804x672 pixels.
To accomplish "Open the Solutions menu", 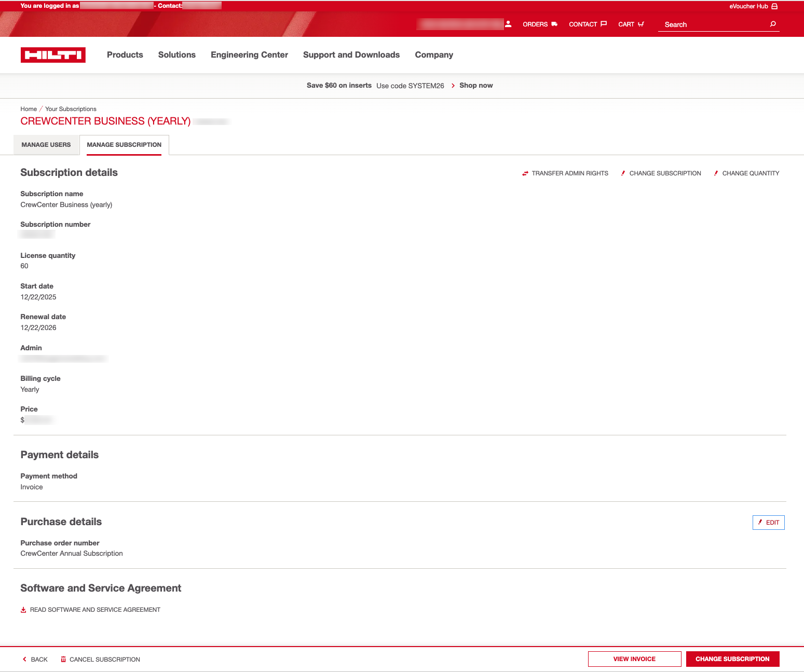I will pos(177,54).
